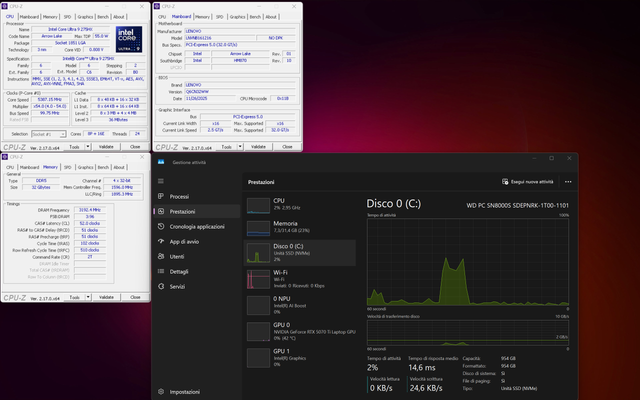Select the Disco 0 (C:) performance entry

point(300,253)
